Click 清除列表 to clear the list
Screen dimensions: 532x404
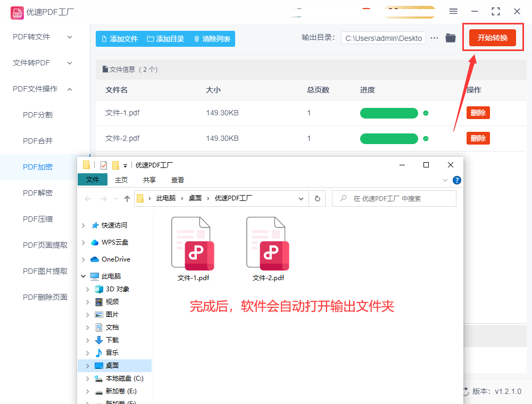212,39
